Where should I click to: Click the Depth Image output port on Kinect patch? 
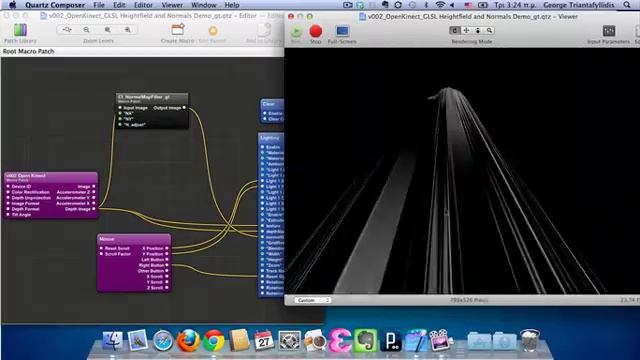93,209
